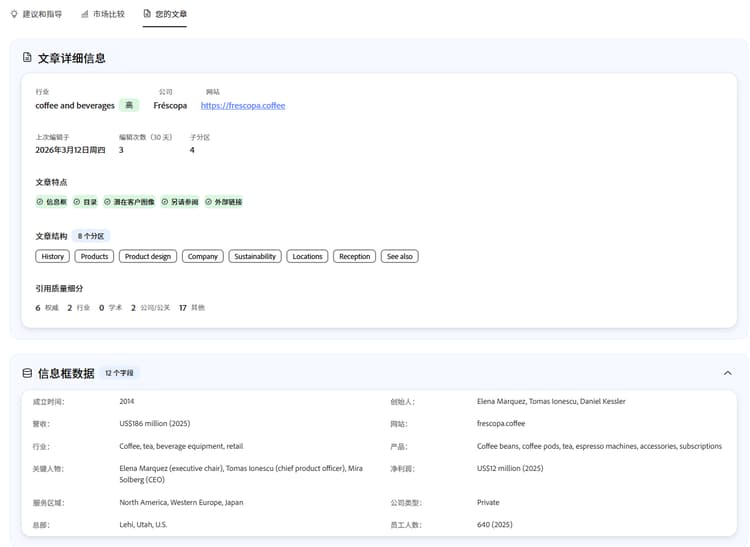Click the green 高 badge after coffee and beverages
Image resolution: width=750 pixels, height=547 pixels.
[129, 105]
